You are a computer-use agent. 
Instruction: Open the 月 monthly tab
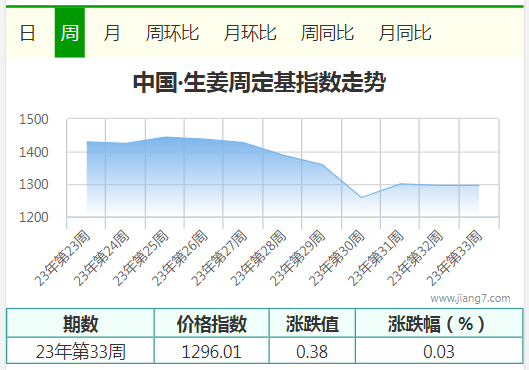pos(112,33)
